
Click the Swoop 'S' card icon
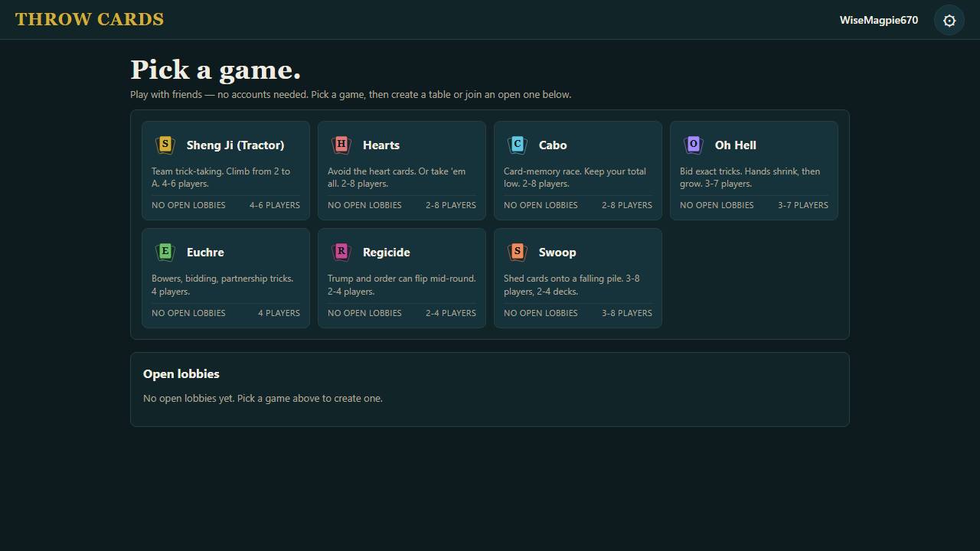click(x=517, y=252)
